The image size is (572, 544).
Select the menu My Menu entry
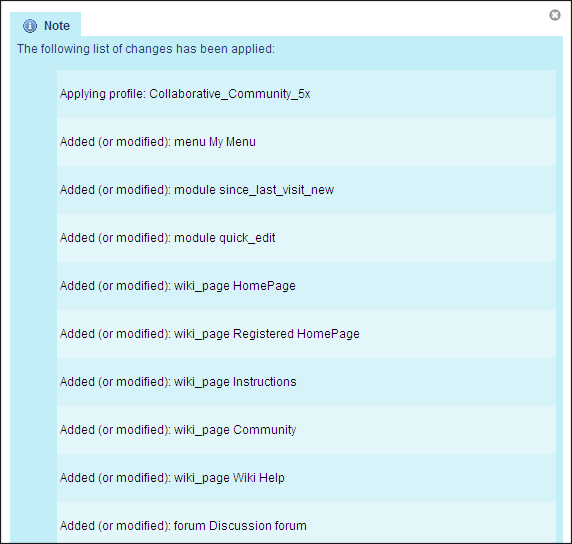click(306, 142)
